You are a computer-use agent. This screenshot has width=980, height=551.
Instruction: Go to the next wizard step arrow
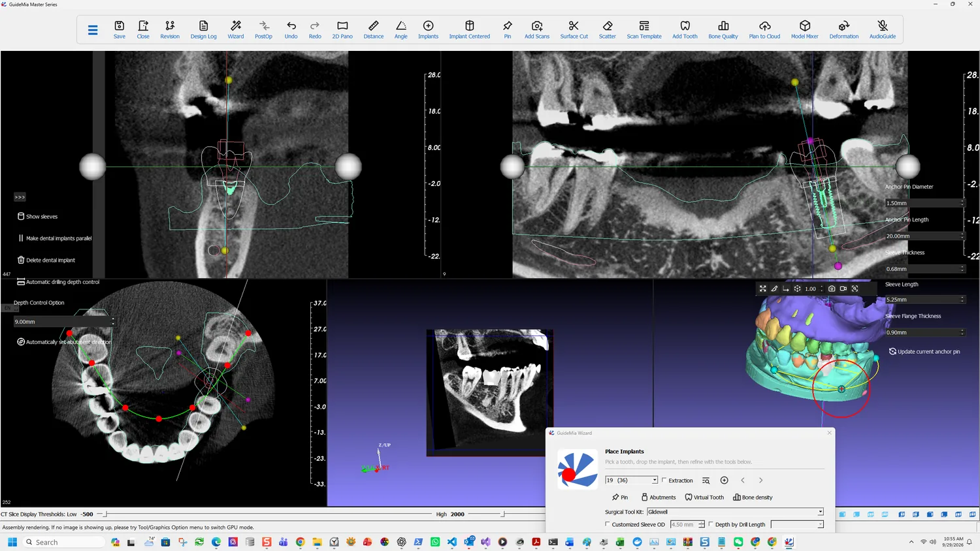click(760, 480)
